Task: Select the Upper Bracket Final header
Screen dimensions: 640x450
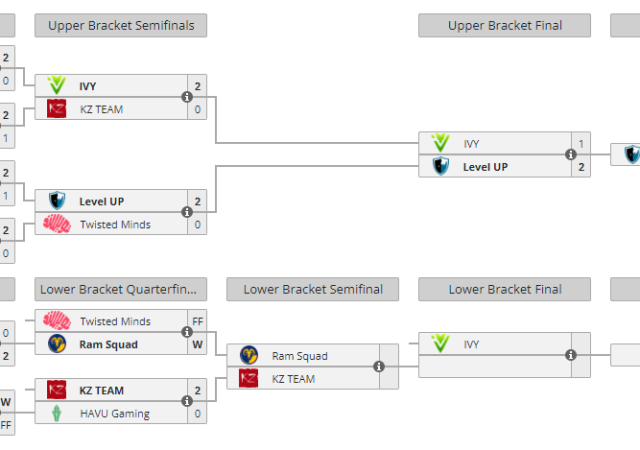Action: pyautogui.click(x=505, y=26)
